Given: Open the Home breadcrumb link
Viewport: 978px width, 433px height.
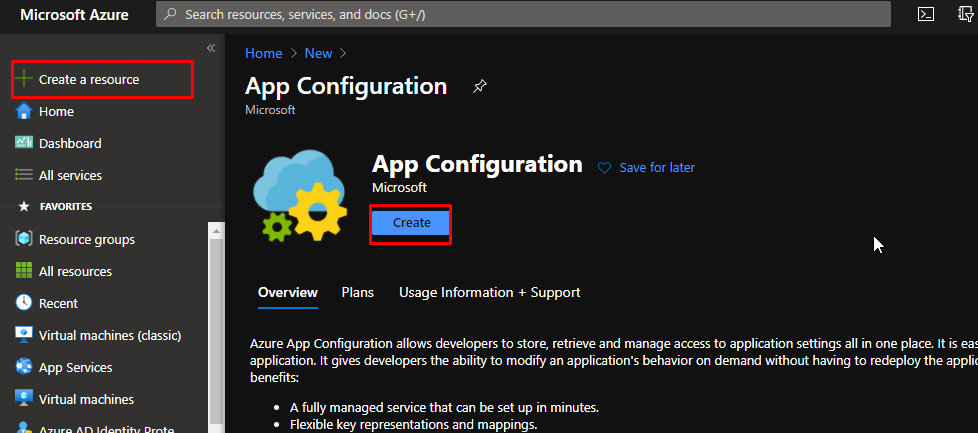Looking at the screenshot, I should coord(263,53).
